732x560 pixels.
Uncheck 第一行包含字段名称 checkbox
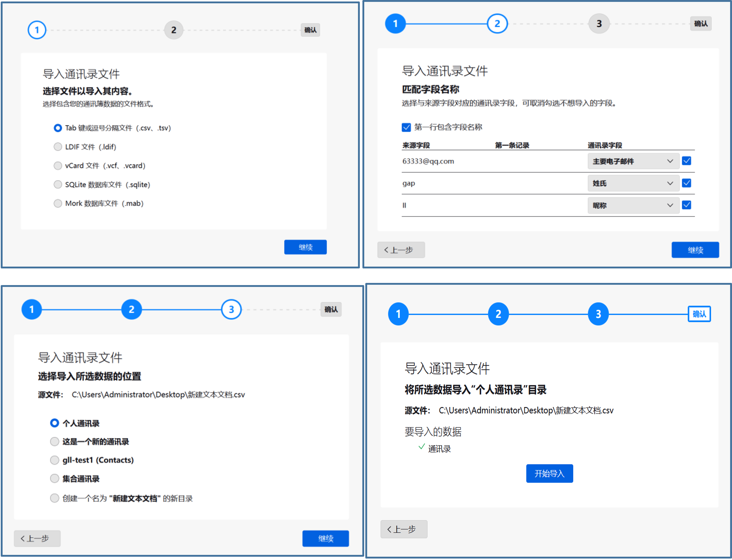[x=406, y=127]
